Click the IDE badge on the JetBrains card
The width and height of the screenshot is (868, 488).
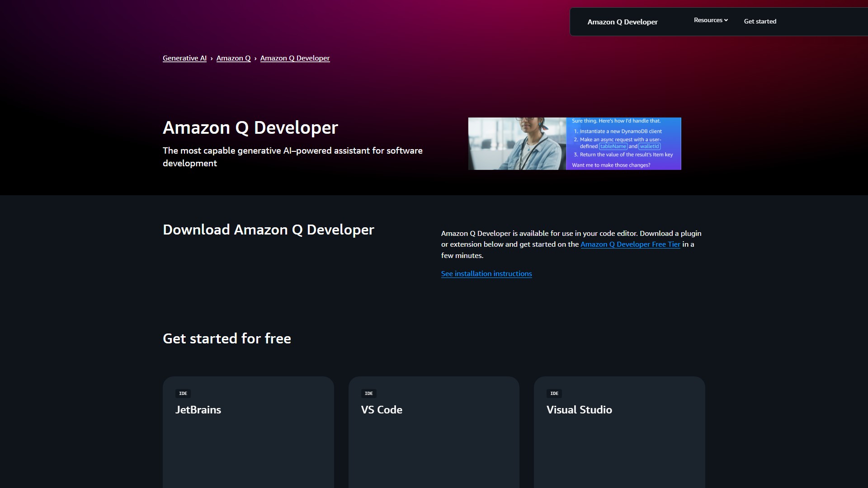click(x=183, y=393)
